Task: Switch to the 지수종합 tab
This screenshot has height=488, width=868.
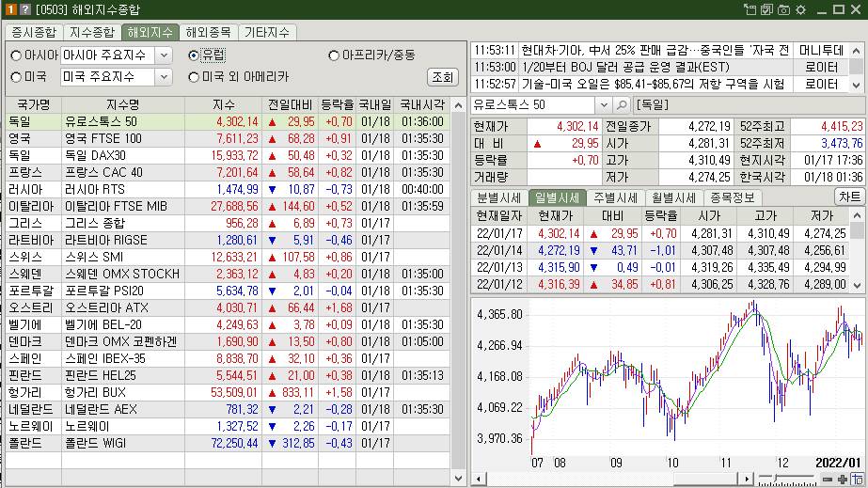Action: pyautogui.click(x=92, y=32)
